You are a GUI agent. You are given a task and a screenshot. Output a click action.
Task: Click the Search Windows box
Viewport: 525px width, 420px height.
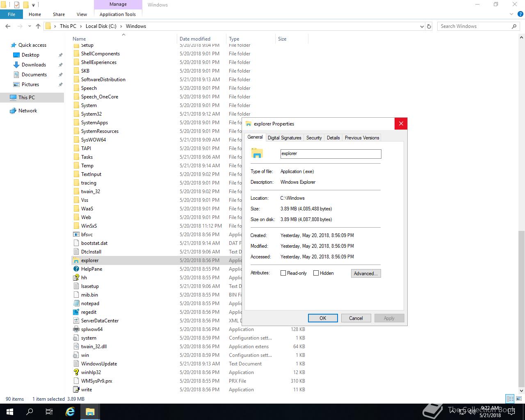coord(478,26)
